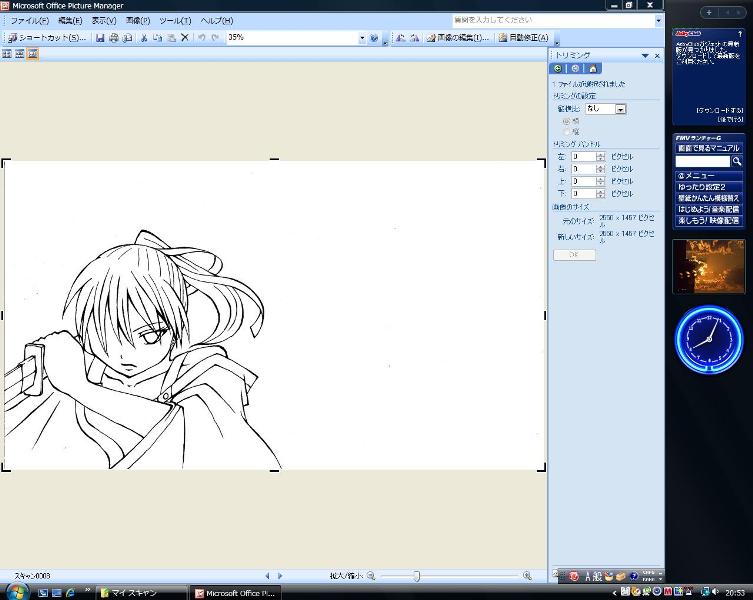This screenshot has height=600, width=753.
Task: Click the task pane back arrow icon
Action: click(x=558, y=69)
